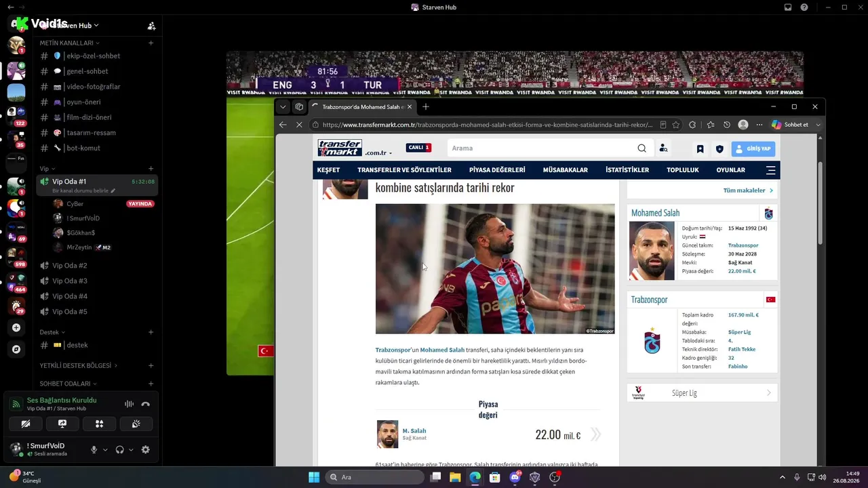
Task: Open Edge workspaces button
Action: pos(299,106)
